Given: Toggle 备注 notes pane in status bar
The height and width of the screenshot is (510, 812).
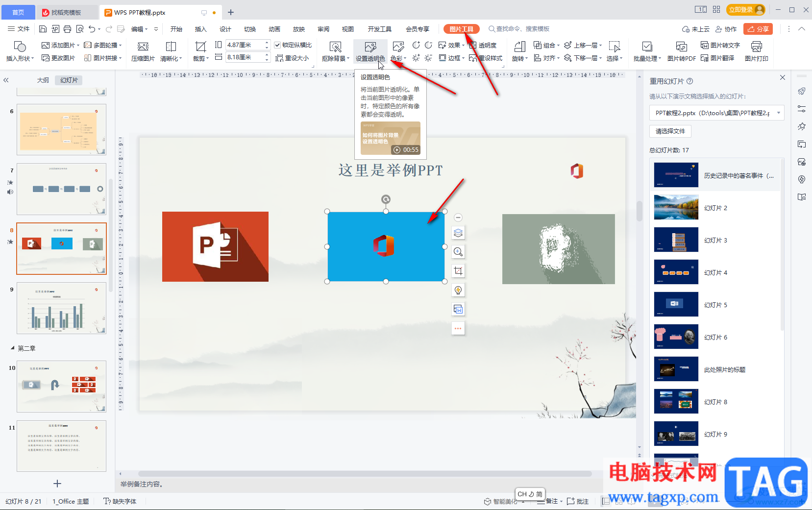Looking at the screenshot, I should (x=549, y=501).
